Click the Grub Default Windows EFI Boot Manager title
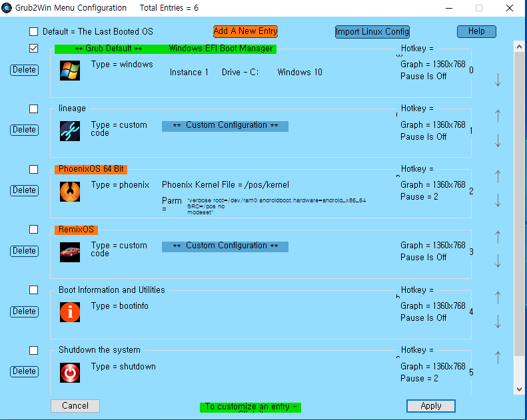This screenshot has height=420, width=527. pos(165,49)
